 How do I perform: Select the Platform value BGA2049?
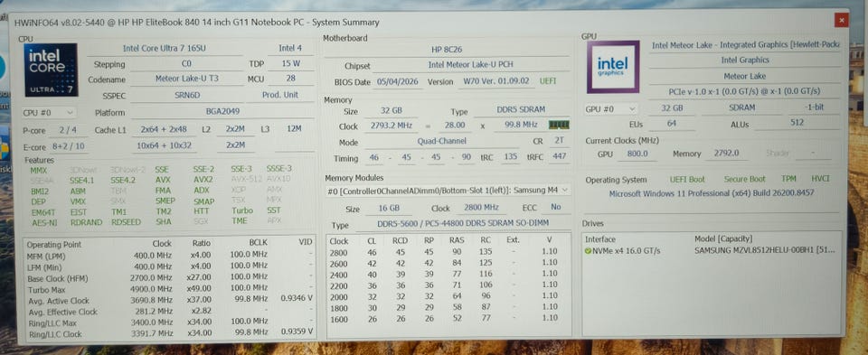[x=222, y=112]
